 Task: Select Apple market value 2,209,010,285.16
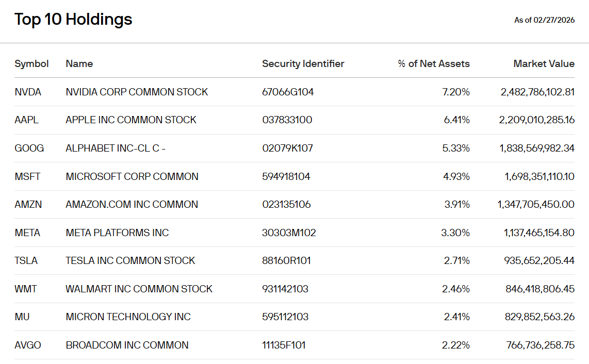tap(537, 120)
